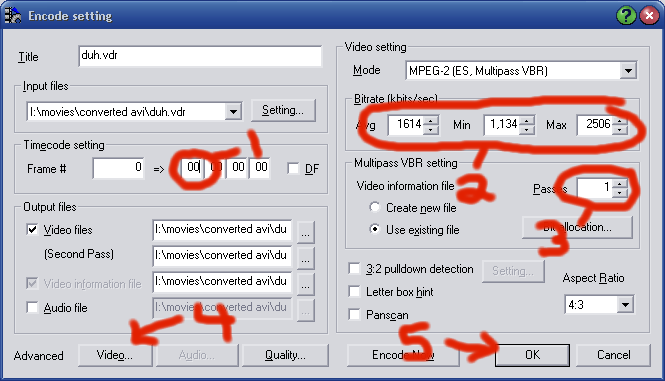This screenshot has width=665, height=381.
Task: Click the Passes value field
Action: click(595, 188)
